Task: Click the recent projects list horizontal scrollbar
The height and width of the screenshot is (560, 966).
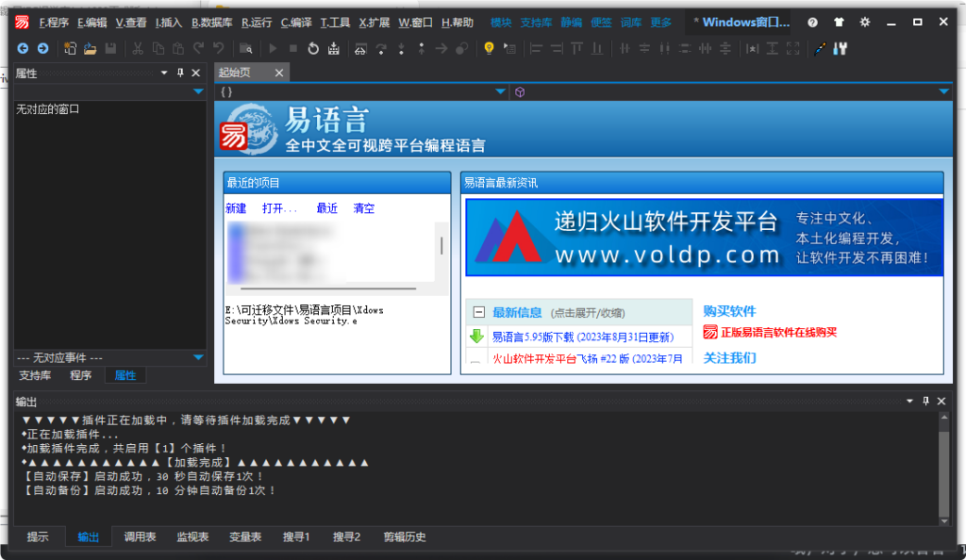Action: (327, 288)
